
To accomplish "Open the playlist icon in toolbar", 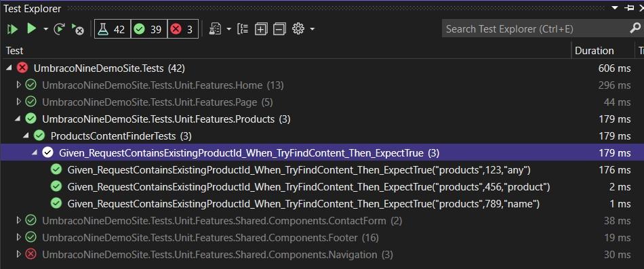I will (x=215, y=29).
